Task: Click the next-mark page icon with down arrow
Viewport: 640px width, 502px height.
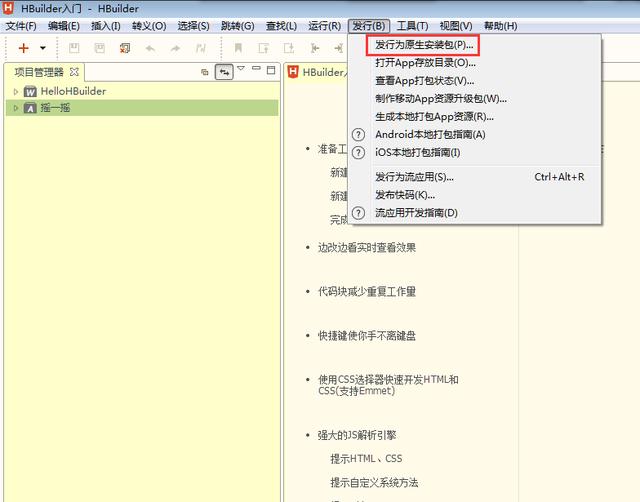Action: 289,48
